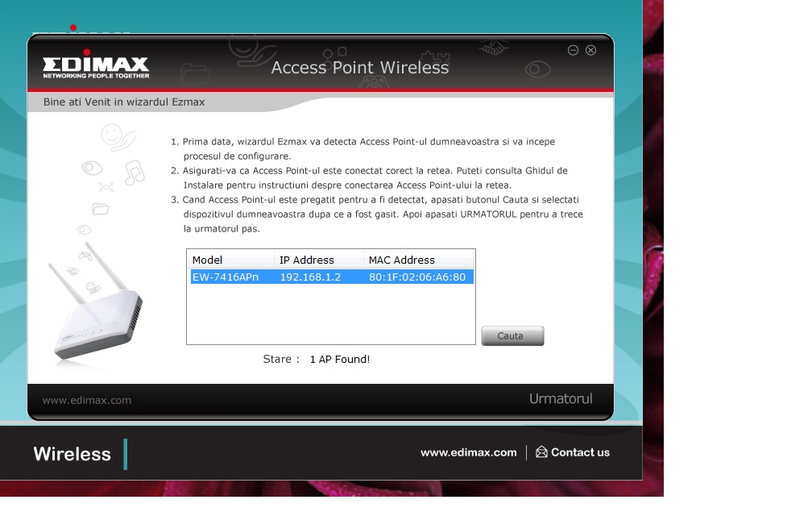Screen dimensions: 812x508
Task: Click the Wireless label in bottom banner
Action: pyautogui.click(x=72, y=454)
